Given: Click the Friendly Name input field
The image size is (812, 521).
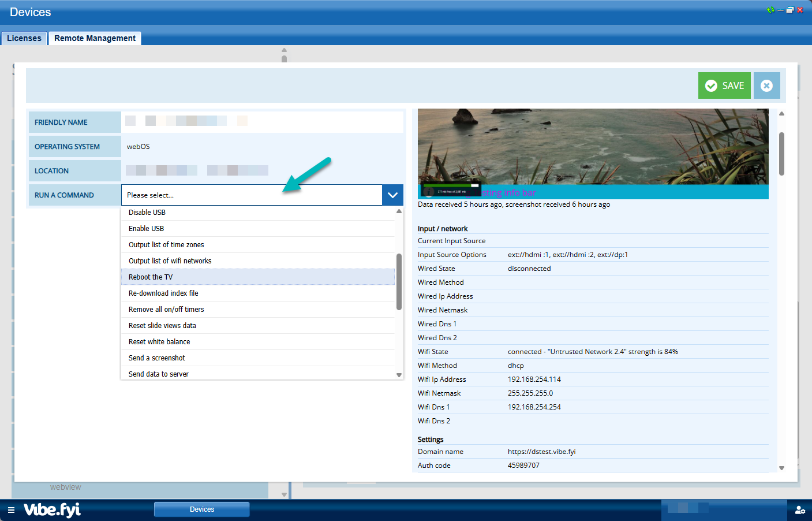Looking at the screenshot, I should coord(262,122).
